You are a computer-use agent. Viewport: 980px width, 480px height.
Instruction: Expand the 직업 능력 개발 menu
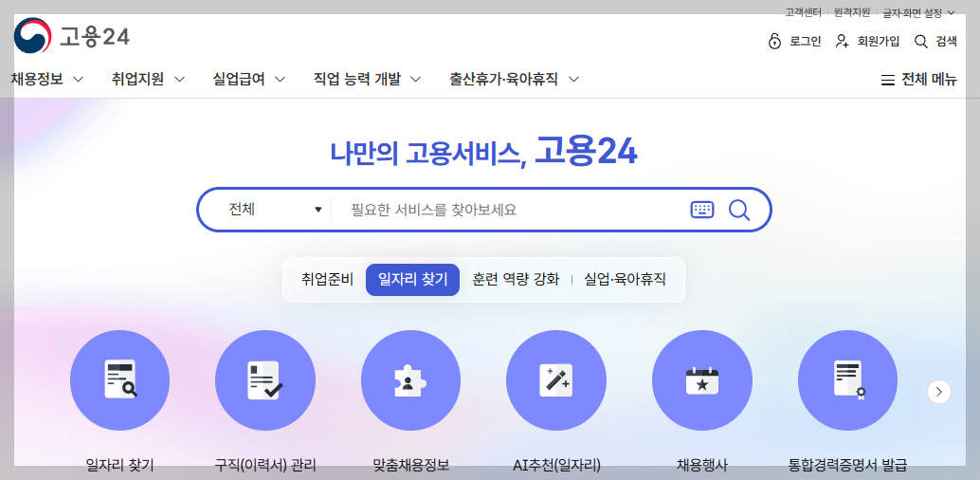[368, 80]
